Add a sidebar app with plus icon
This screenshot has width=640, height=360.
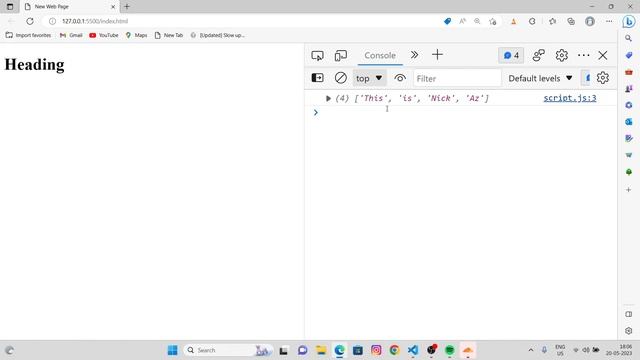pos(629,190)
